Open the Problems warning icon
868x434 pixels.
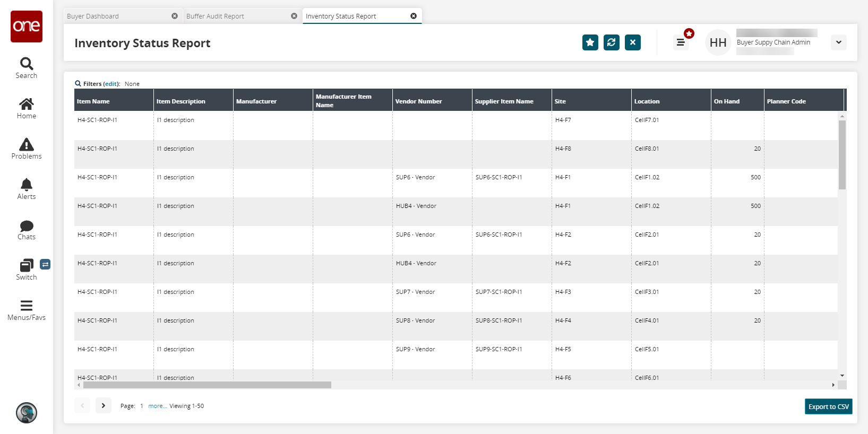click(27, 144)
